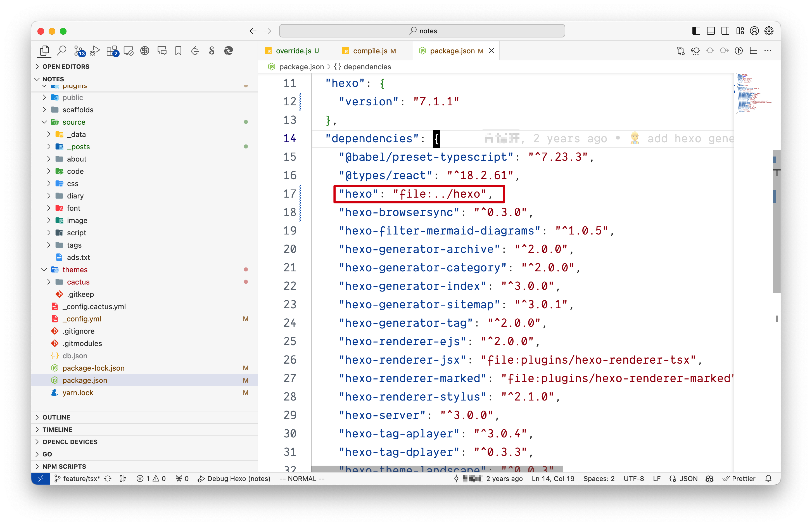Click the editor More Actions ellipsis
Viewport: 812px width, 526px height.
(x=768, y=51)
